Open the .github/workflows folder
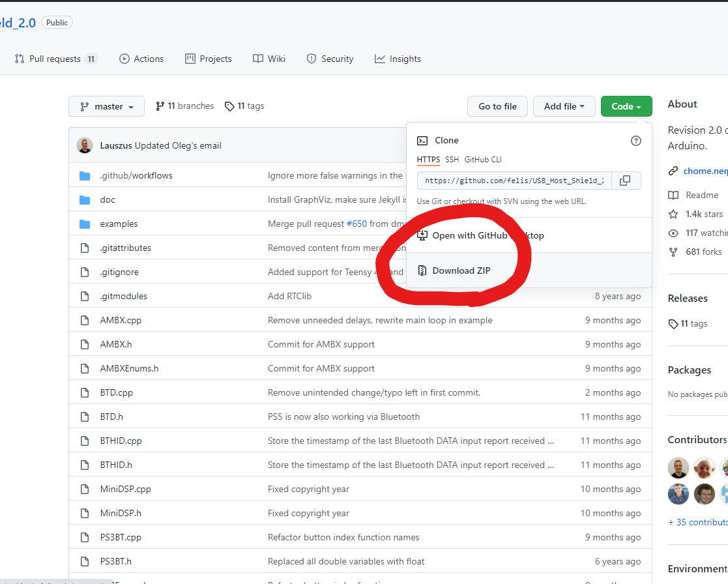728x584 pixels. coord(136,175)
